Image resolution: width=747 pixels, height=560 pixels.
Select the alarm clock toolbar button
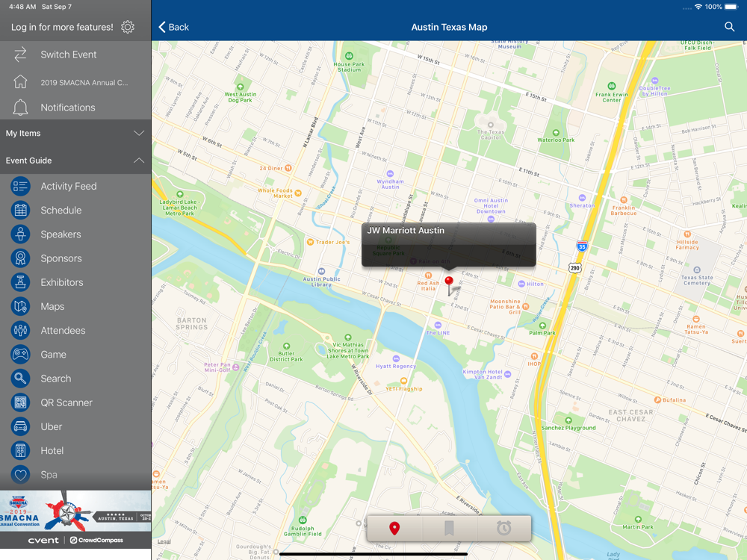(x=503, y=528)
